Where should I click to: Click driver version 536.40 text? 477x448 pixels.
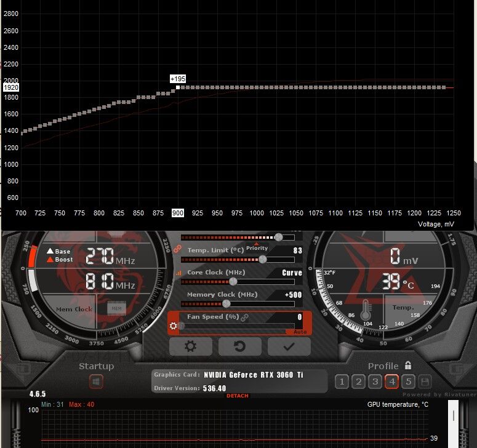pyautogui.click(x=214, y=388)
